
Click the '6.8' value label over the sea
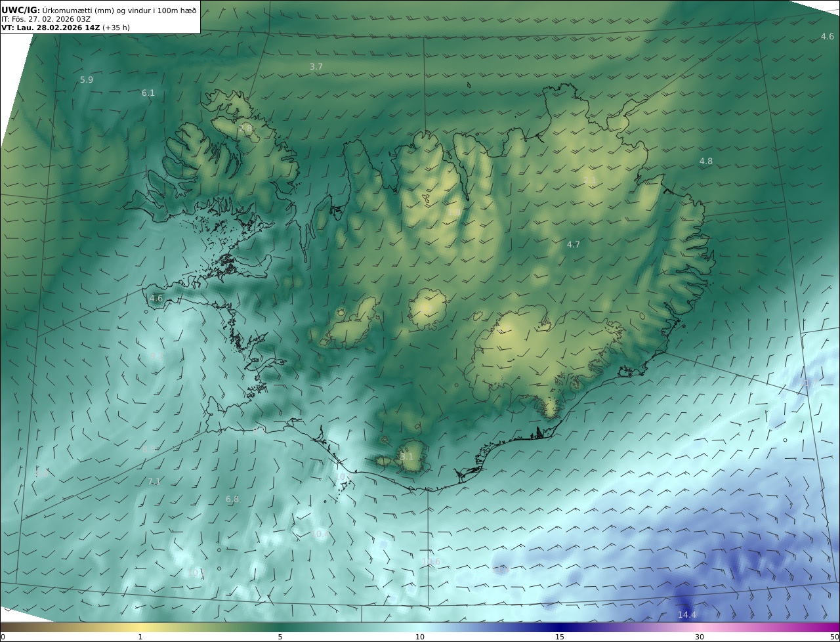pyautogui.click(x=232, y=500)
